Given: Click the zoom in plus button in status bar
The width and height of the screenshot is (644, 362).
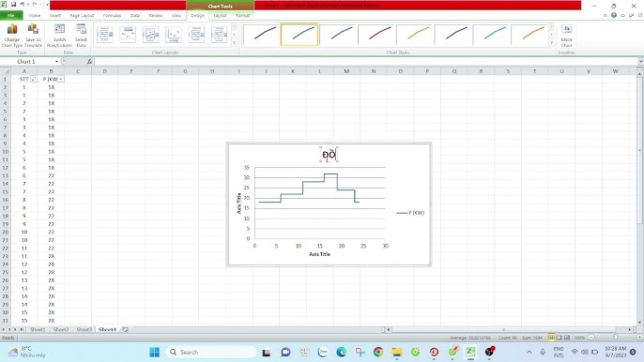Looking at the screenshot, I should pyautogui.click(x=640, y=338).
